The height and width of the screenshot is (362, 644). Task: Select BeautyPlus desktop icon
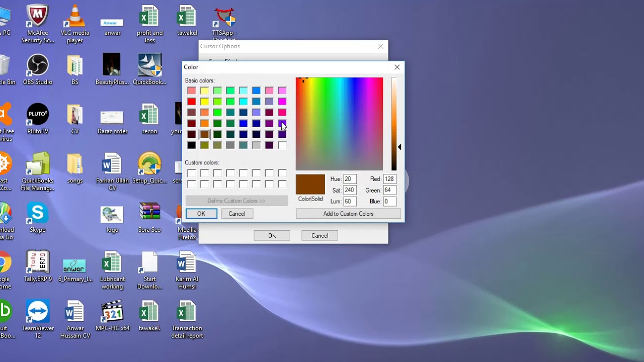tap(112, 69)
